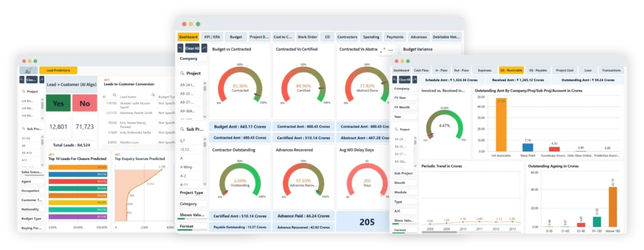Click the green Yes prediction button
Screen dimensions: 644x250
pyautogui.click(x=58, y=103)
